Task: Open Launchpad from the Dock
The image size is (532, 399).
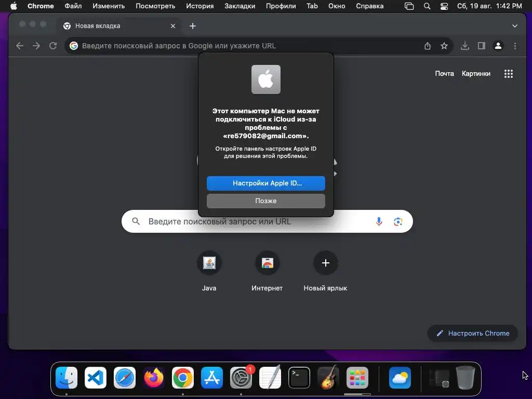Action: tap(357, 378)
